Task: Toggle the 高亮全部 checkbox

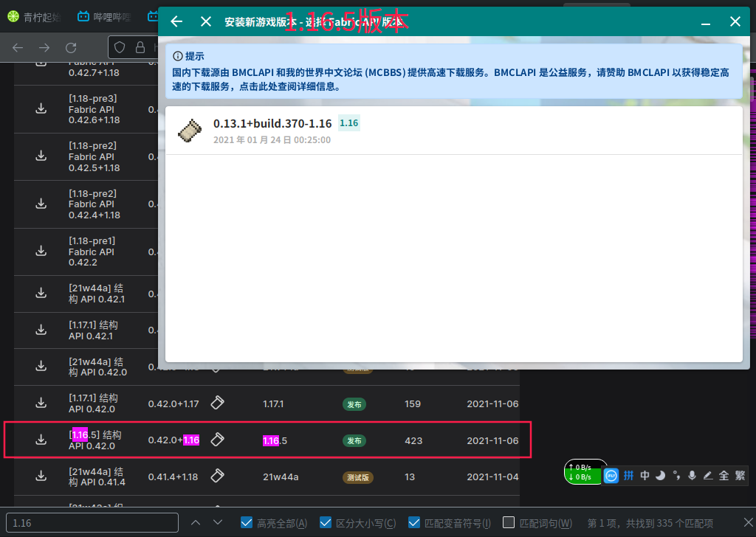Action: coord(247,522)
